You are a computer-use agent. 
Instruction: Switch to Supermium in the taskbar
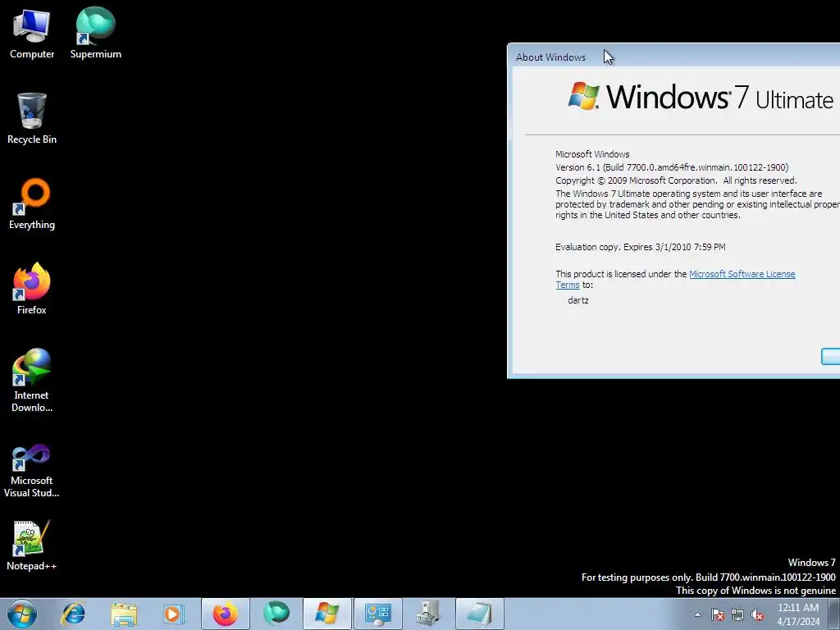[276, 614]
